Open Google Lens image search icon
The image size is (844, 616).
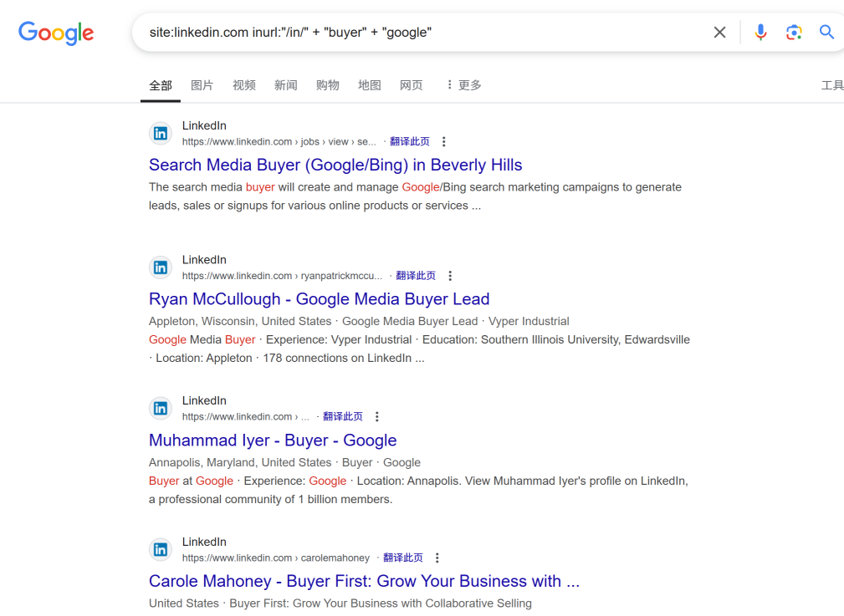pyautogui.click(x=794, y=33)
